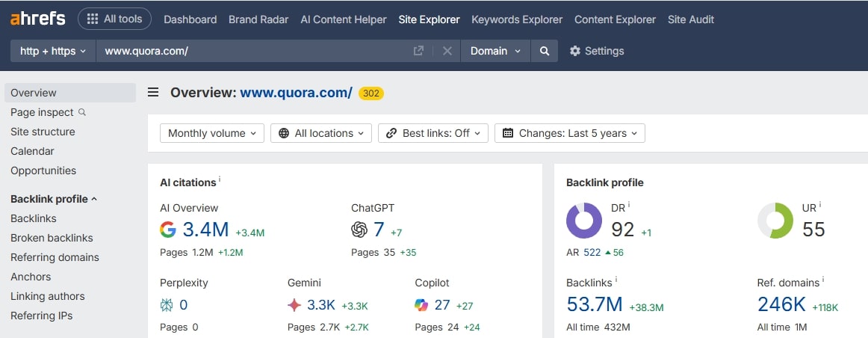Select Overview in the sidebar
868x338 pixels.
pos(69,93)
